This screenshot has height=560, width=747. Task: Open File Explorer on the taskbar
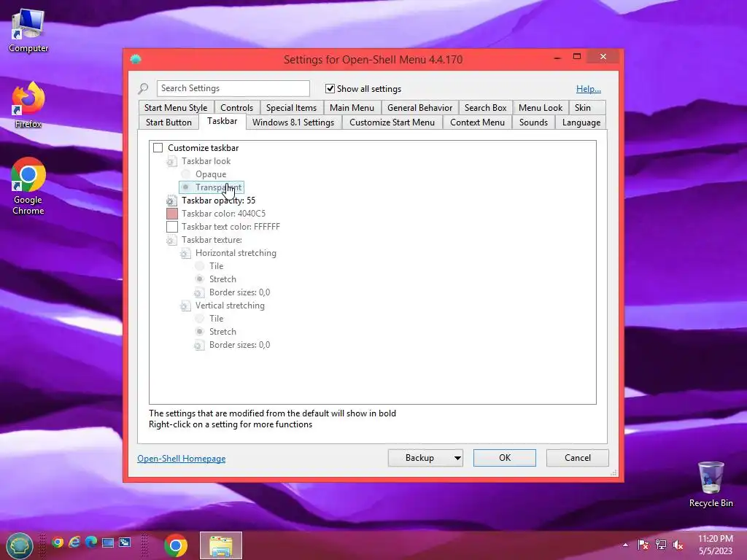click(x=221, y=545)
